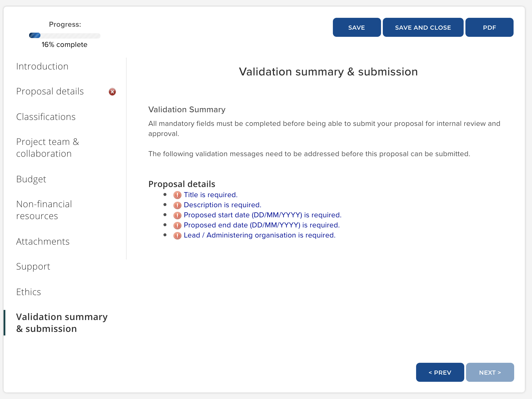The image size is (532, 399).
Task: Open the 'Proposed end date is required' link
Action: click(x=262, y=225)
